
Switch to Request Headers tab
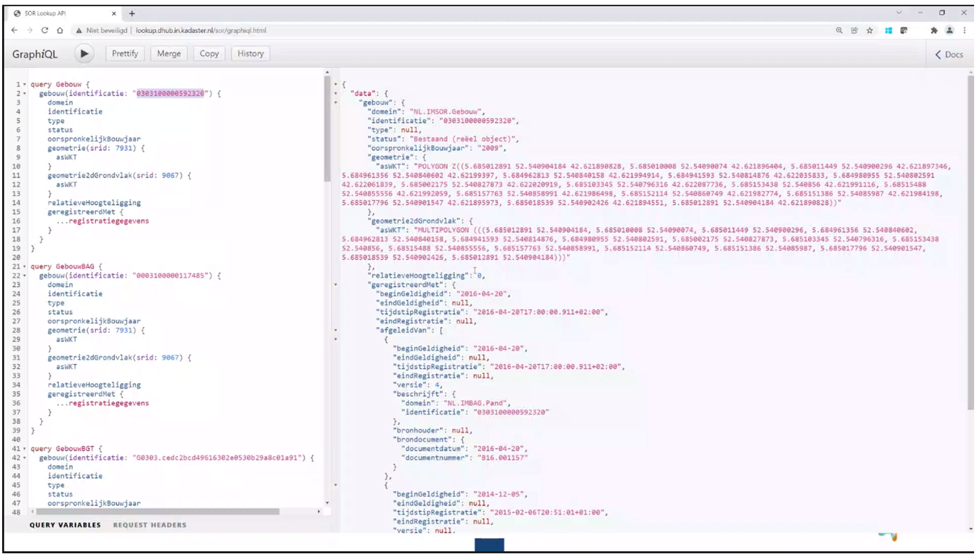150,525
